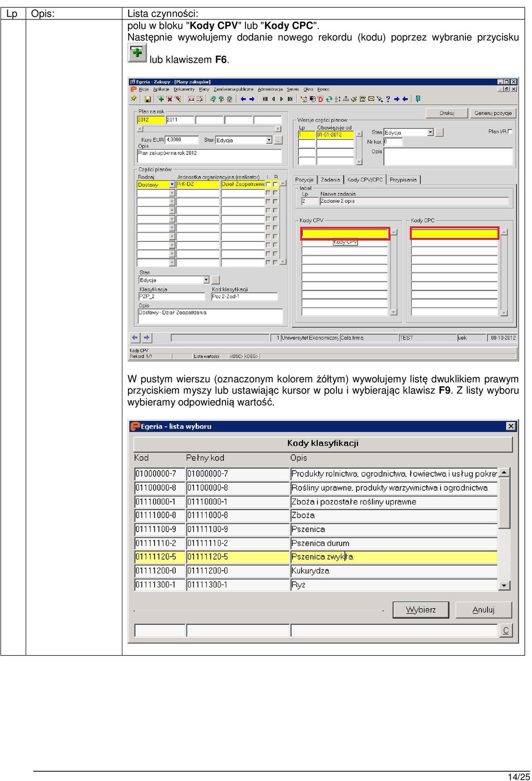Click the C button in lista wyboru
The image size is (532, 781).
pos(506,631)
